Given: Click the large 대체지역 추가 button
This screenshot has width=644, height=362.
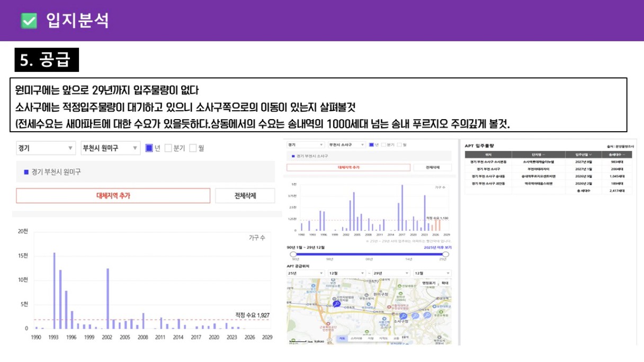Looking at the screenshot, I should (113, 195).
